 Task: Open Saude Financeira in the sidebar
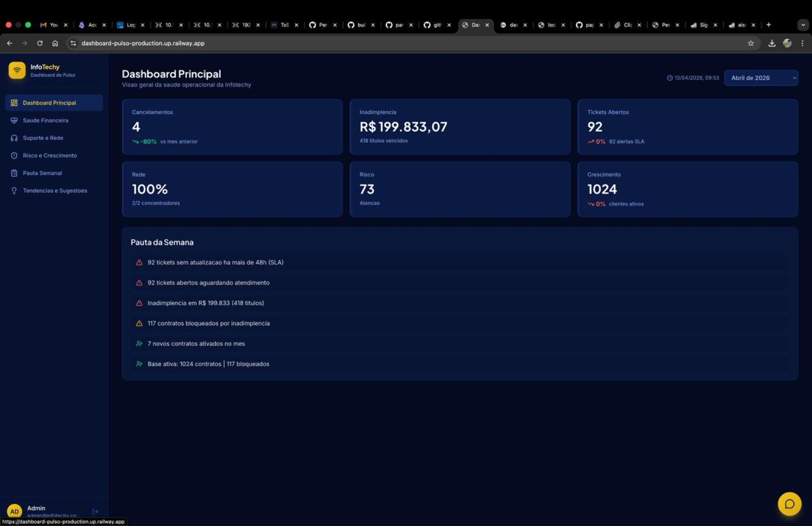click(x=54, y=120)
